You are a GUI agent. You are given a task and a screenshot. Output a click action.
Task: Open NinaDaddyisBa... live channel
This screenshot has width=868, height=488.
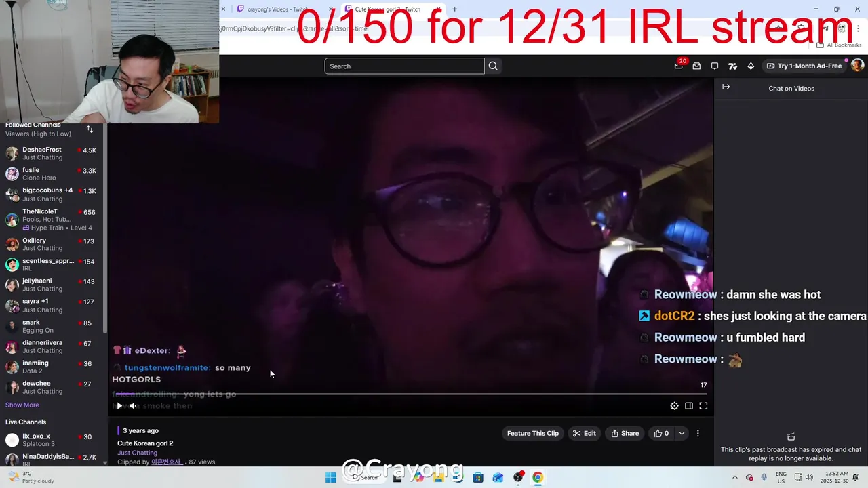pos(52,460)
